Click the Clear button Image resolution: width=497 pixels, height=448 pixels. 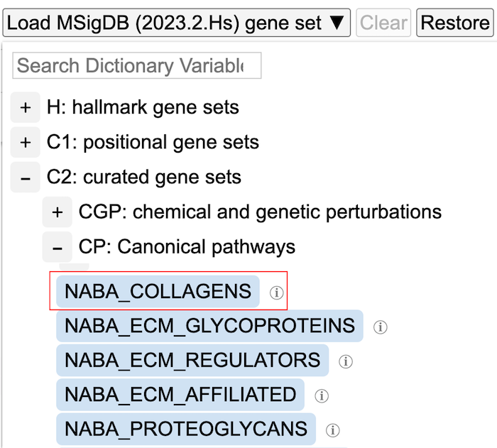[384, 23]
